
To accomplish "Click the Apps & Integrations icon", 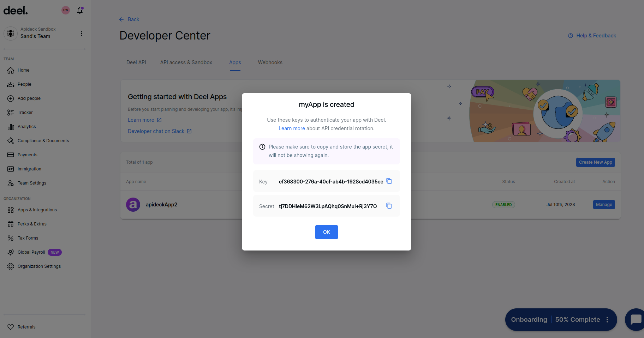I will [11, 210].
